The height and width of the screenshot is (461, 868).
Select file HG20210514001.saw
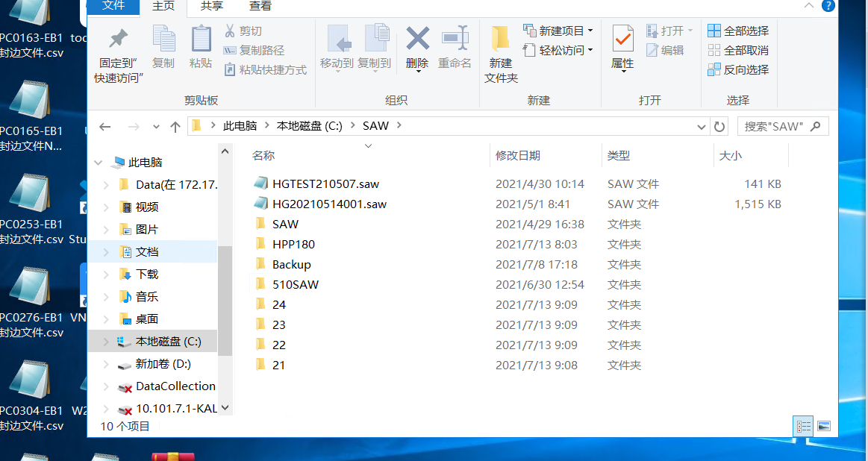coord(329,204)
